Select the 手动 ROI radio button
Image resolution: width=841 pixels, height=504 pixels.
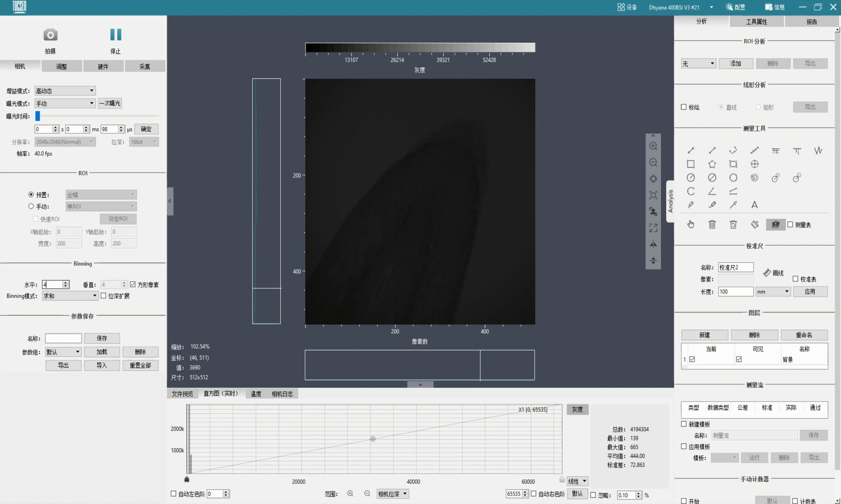[31, 206]
